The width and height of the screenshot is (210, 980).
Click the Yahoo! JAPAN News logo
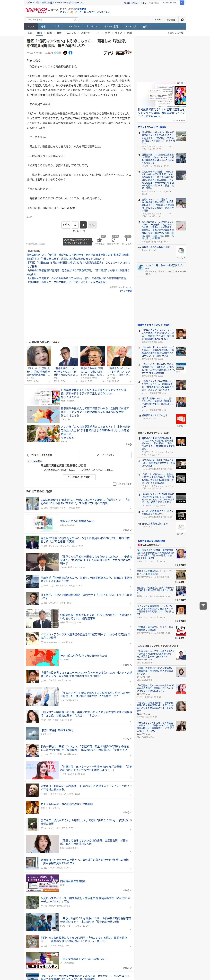click(42, 10)
